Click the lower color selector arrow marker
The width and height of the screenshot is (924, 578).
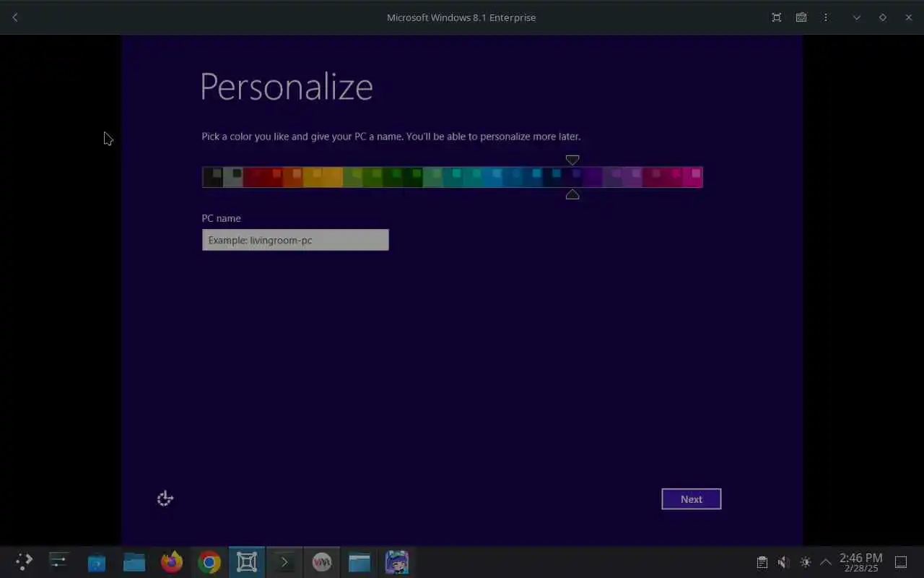pyautogui.click(x=572, y=194)
